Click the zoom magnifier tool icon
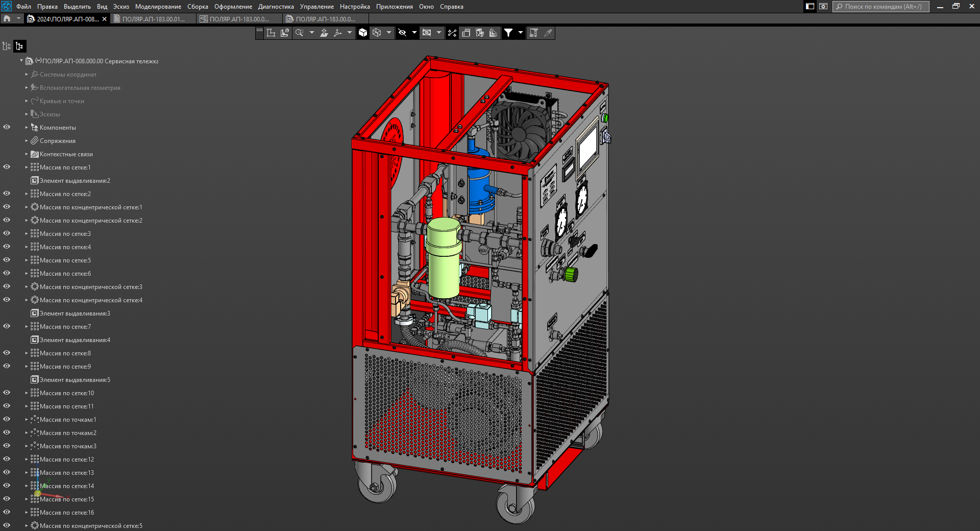This screenshot has height=531, width=980. click(x=300, y=33)
